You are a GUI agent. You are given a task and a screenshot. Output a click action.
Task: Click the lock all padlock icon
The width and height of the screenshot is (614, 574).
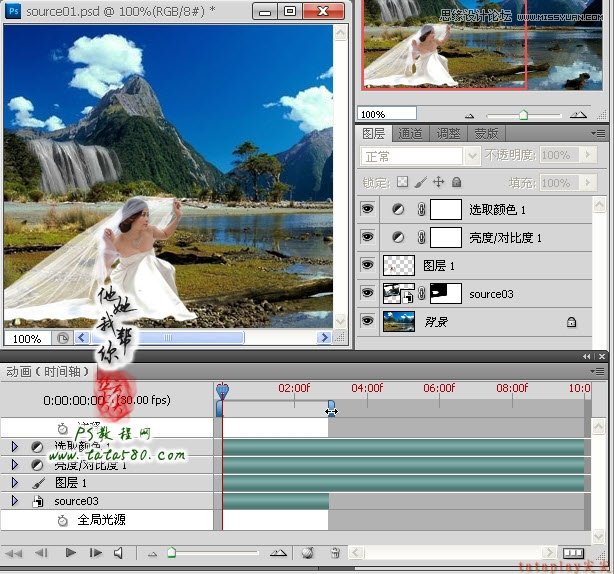point(456,182)
